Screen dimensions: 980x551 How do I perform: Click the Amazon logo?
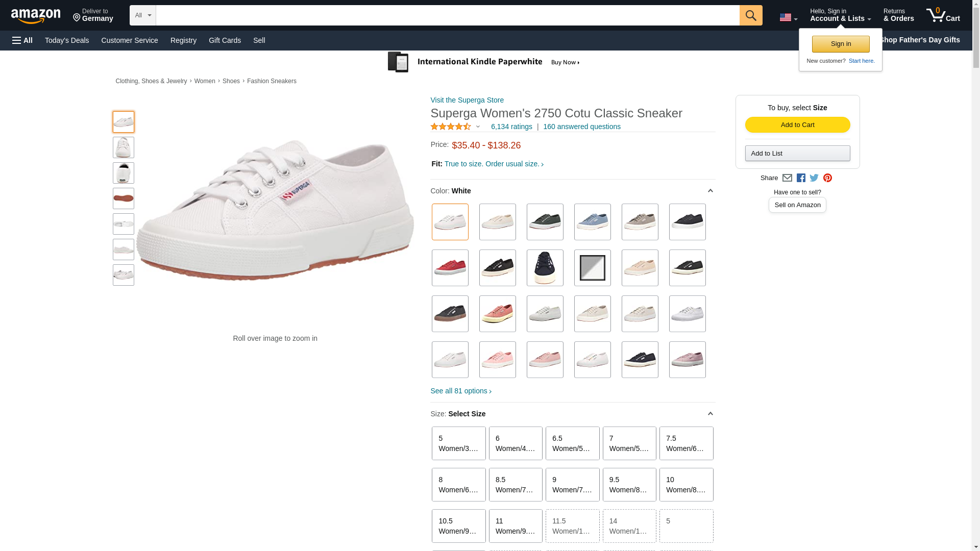(x=36, y=16)
